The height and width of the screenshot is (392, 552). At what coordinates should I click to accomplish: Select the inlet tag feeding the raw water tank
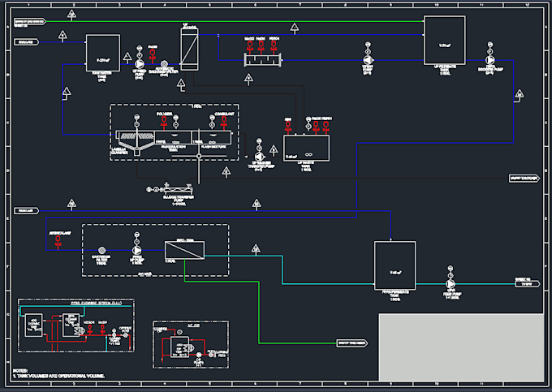pyautogui.click(x=27, y=42)
